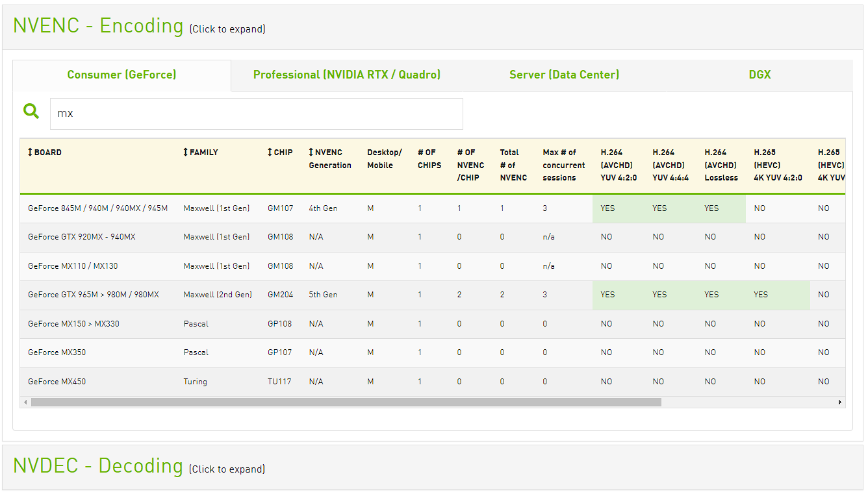Click Max # of concurrent sessions header
This screenshot has width=868, height=494.
(x=564, y=165)
